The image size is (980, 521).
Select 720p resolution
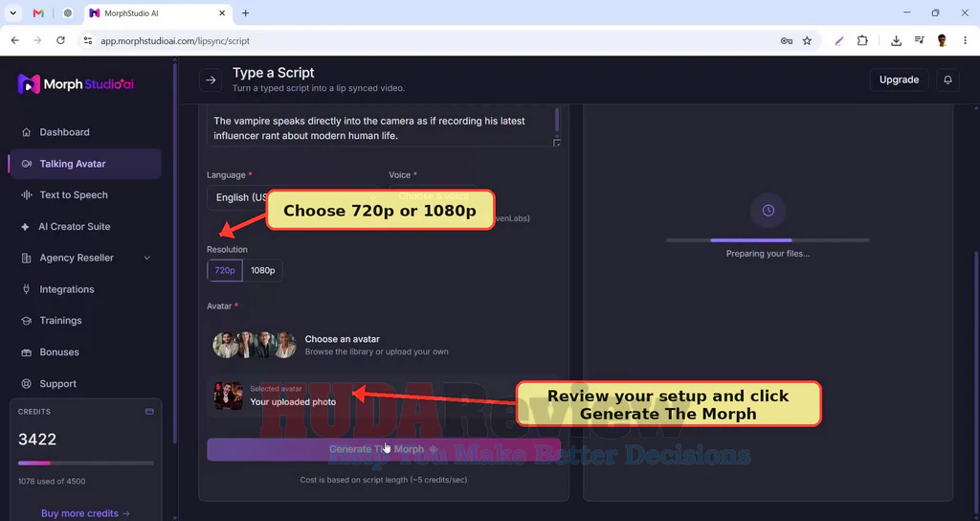[225, 270]
